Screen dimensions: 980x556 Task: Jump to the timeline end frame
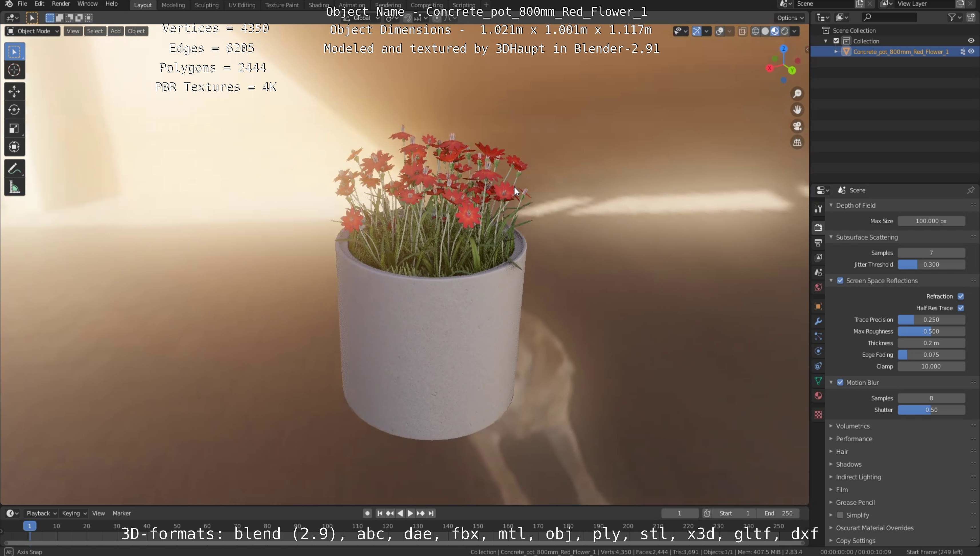click(431, 513)
